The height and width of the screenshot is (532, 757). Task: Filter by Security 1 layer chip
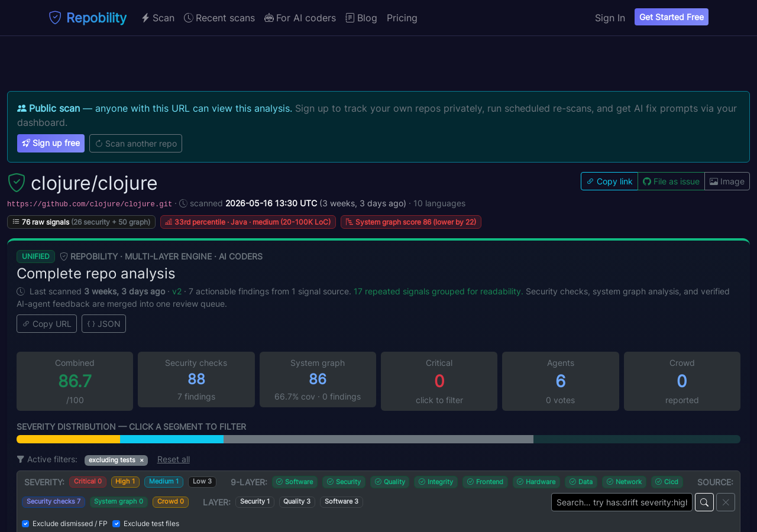point(255,502)
